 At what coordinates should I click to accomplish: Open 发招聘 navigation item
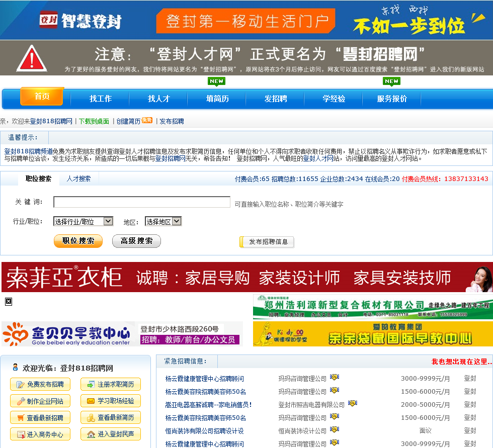pyautogui.click(x=276, y=99)
